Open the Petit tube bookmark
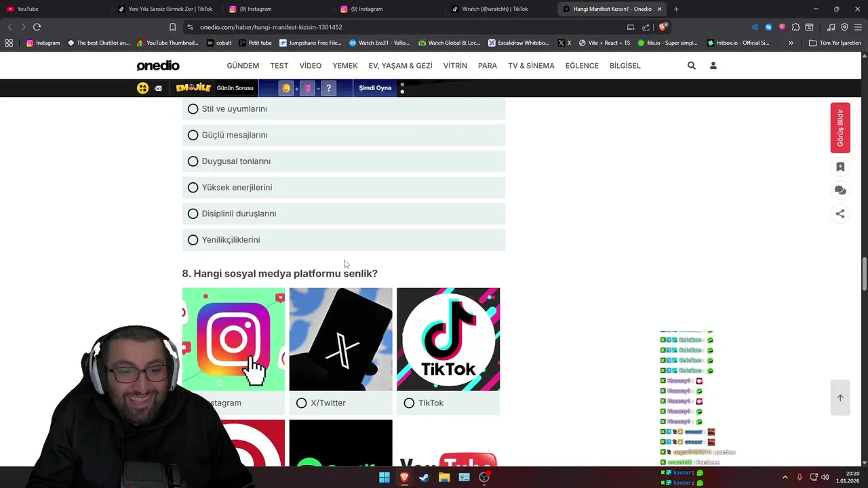 point(255,43)
